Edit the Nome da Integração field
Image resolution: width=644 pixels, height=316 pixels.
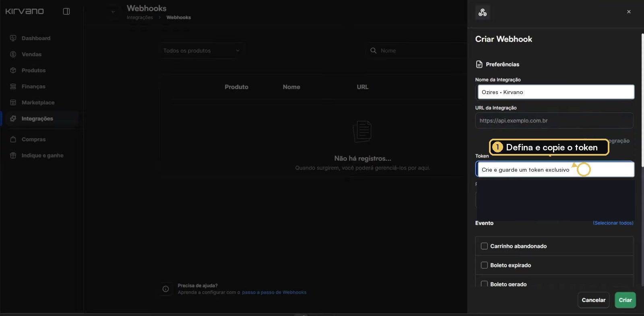click(556, 92)
